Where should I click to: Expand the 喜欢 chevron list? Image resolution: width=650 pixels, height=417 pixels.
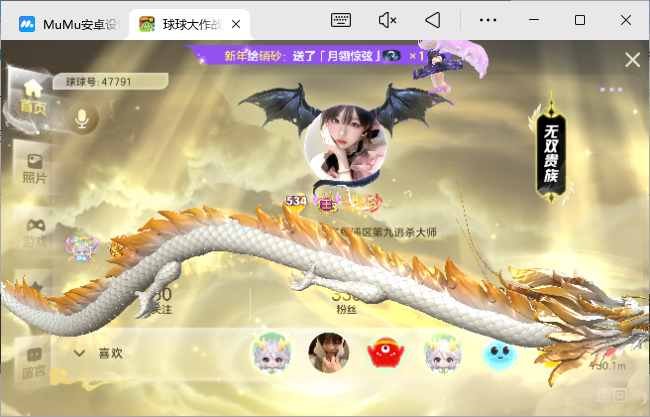click(x=79, y=353)
